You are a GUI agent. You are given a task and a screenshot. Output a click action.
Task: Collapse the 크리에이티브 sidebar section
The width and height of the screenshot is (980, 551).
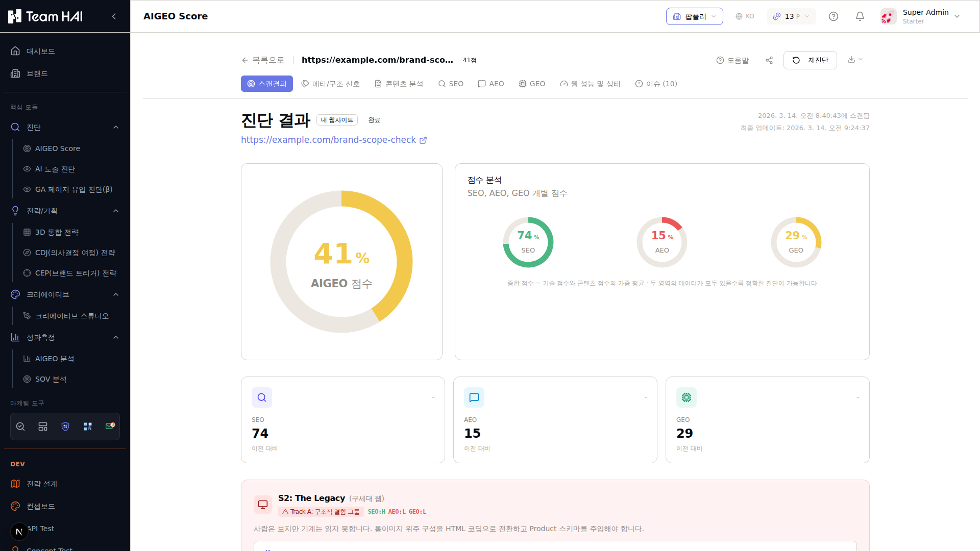116,294
